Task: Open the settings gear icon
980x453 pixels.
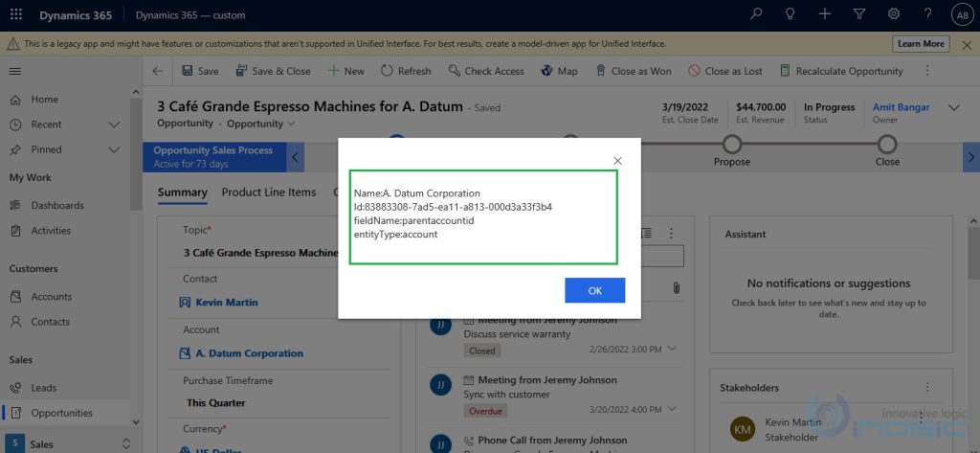Action: [x=893, y=14]
